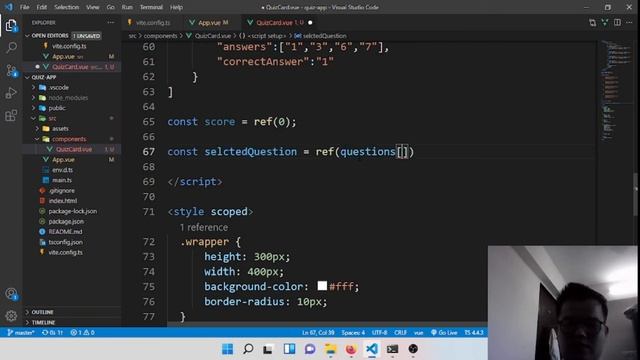This screenshot has height=360, width=640.
Task: Click the VS Code logo in title bar
Action: coord(9,7)
